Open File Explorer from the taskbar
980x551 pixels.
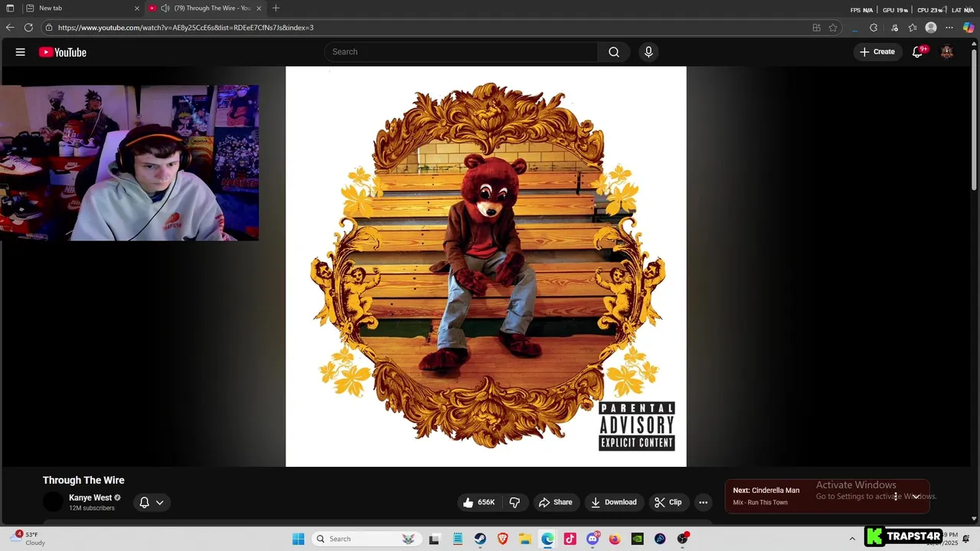pyautogui.click(x=525, y=539)
